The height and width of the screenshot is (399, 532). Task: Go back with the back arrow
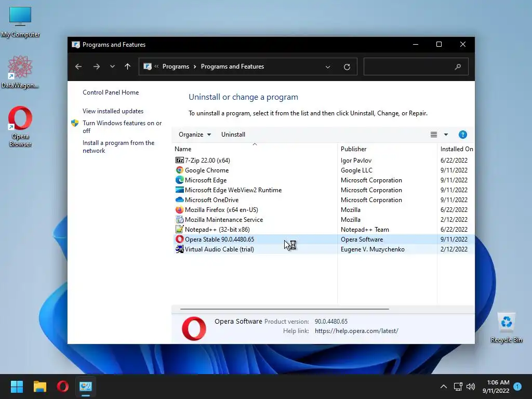pyautogui.click(x=78, y=66)
